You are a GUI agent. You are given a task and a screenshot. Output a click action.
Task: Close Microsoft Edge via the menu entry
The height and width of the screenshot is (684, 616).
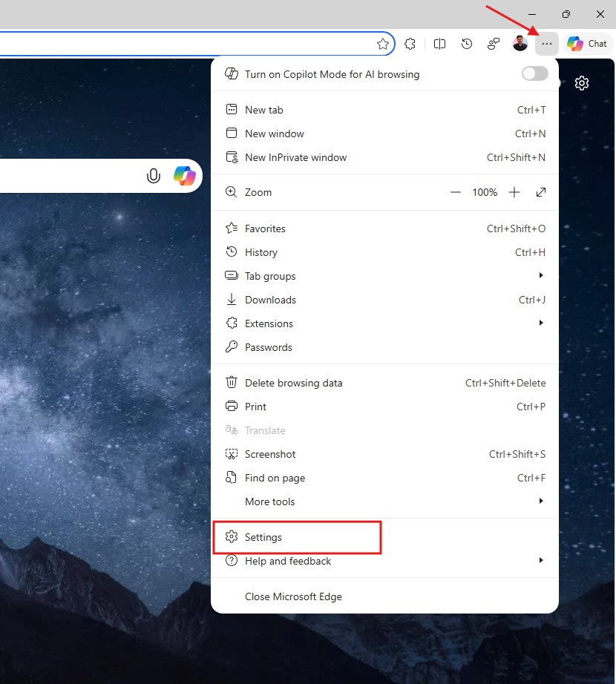(293, 596)
